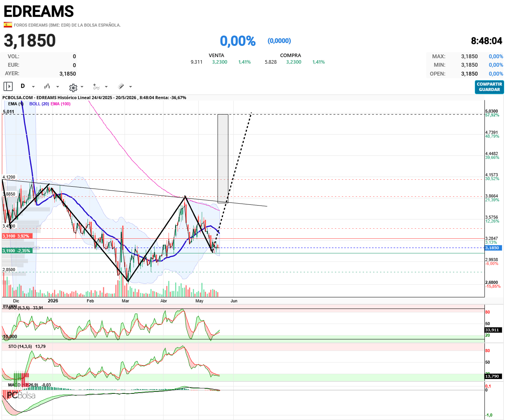
Task: Click the 3,2300 price under VENTA
Action: coord(219,62)
